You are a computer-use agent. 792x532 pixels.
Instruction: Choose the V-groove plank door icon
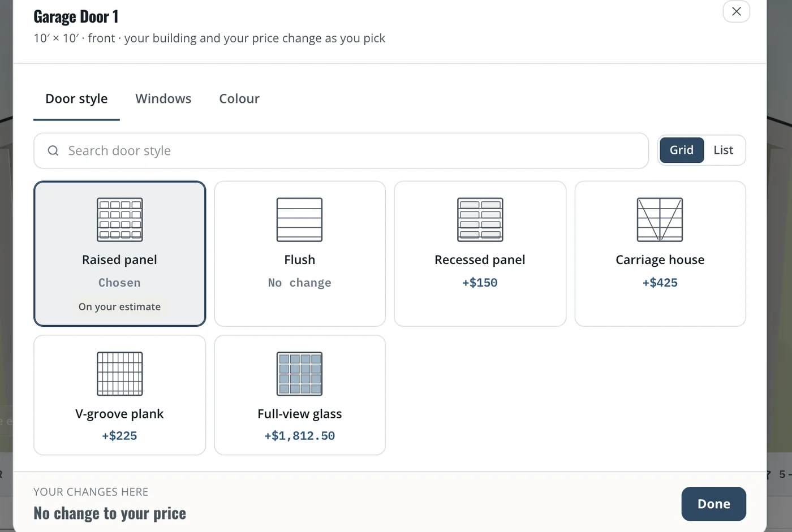[119, 374]
